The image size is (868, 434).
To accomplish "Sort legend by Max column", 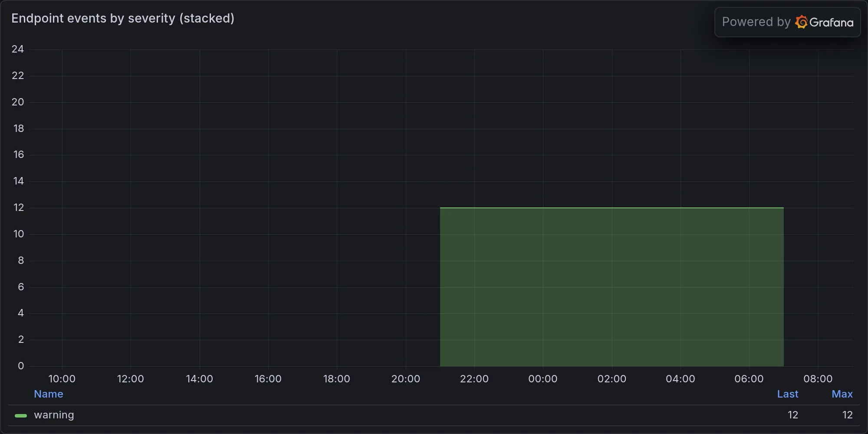I will click(x=842, y=394).
